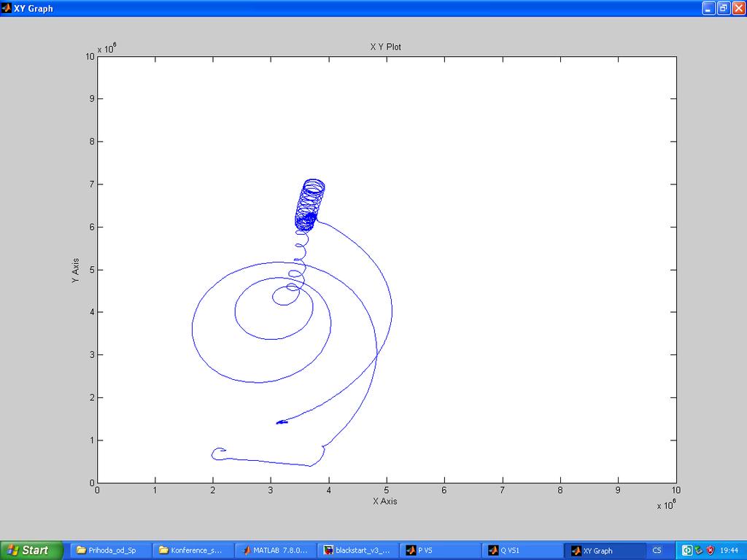
Task: Switch to Prihoda_od_Sp folder taskbar button
Action: [111, 551]
